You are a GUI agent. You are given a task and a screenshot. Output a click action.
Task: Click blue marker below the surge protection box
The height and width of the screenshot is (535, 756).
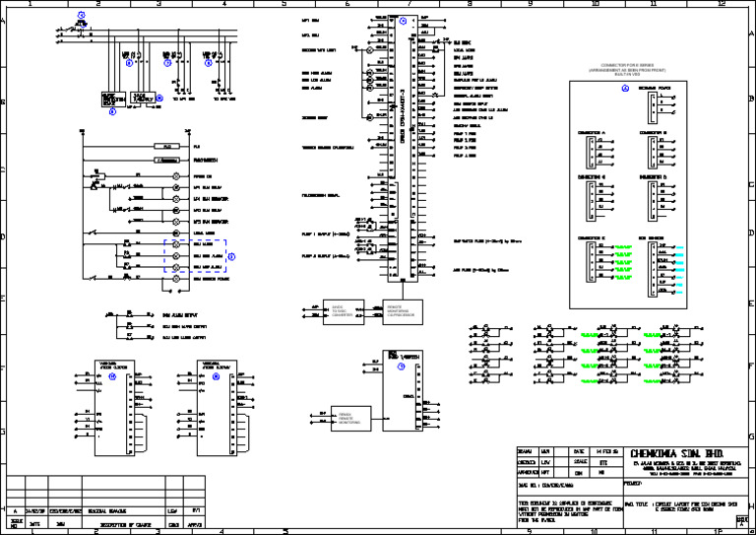[112, 112]
